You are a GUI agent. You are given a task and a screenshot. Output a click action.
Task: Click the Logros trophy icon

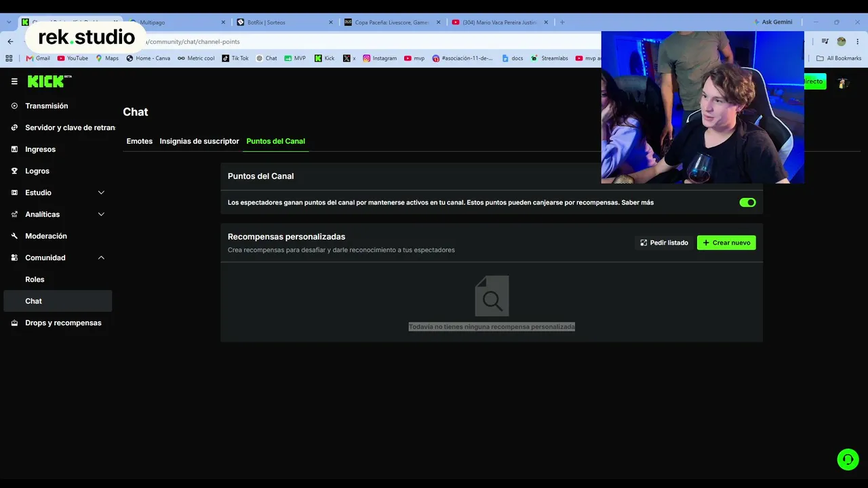(x=14, y=171)
